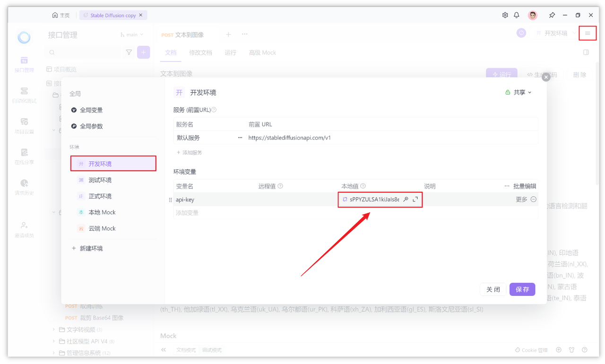This screenshot has height=364, width=605.
Task: Open 邀请成员 in the left sidebar
Action: (24, 230)
